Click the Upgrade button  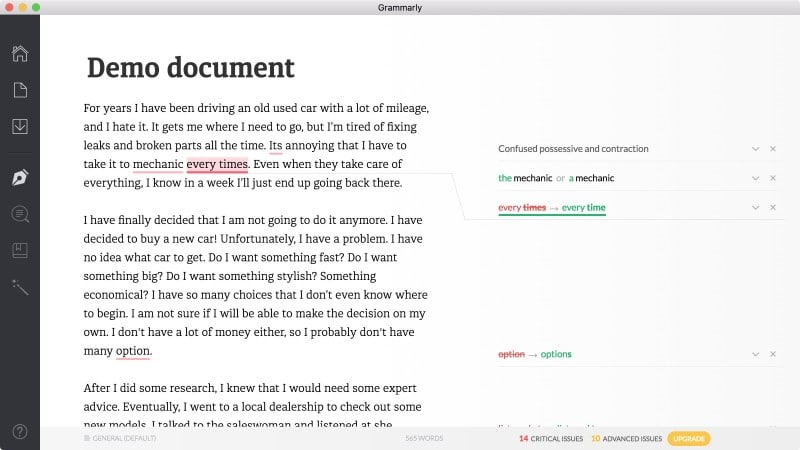tap(689, 439)
